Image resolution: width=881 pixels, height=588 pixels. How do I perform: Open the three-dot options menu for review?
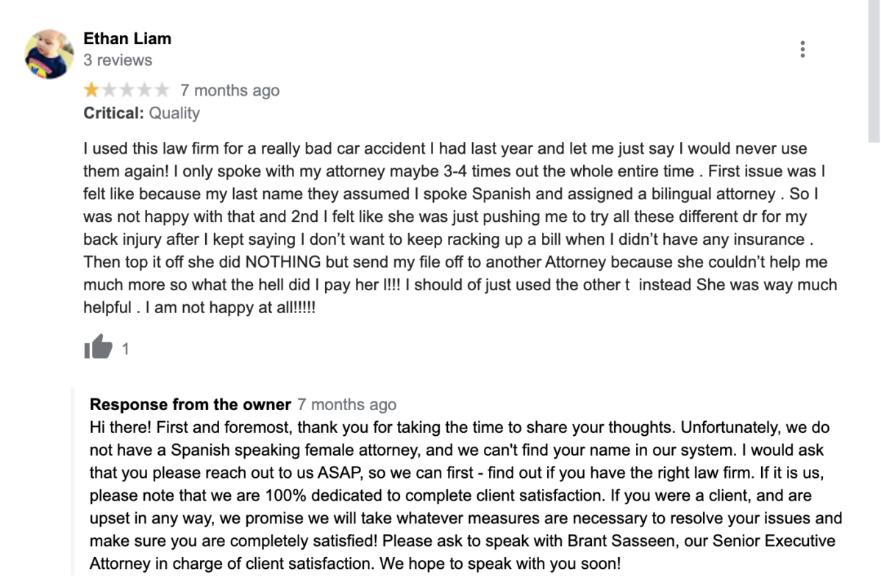click(802, 49)
